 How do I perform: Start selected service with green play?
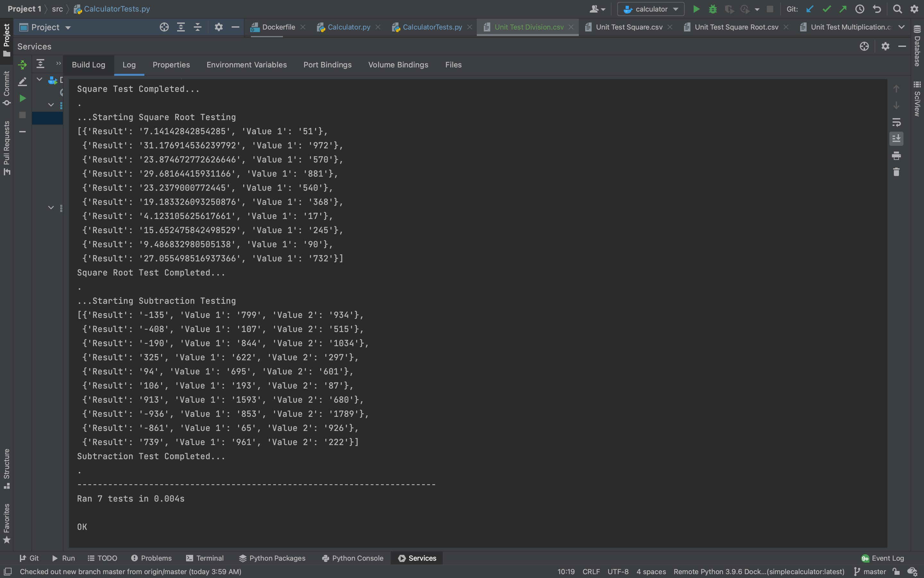22,98
